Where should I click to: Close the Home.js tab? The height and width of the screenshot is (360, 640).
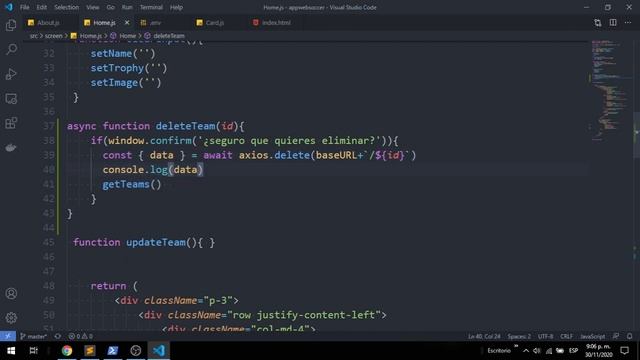pyautogui.click(x=127, y=23)
